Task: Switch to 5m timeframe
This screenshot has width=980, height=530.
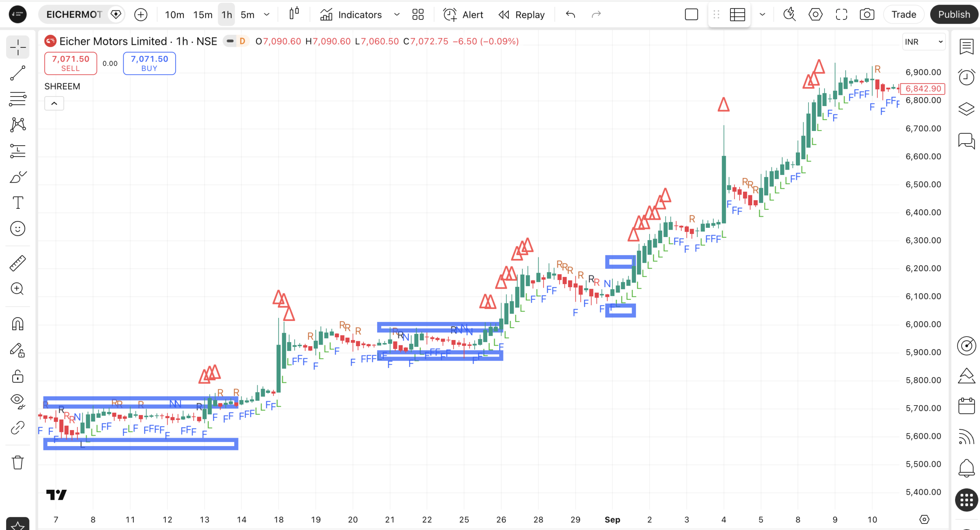Action: (x=247, y=15)
